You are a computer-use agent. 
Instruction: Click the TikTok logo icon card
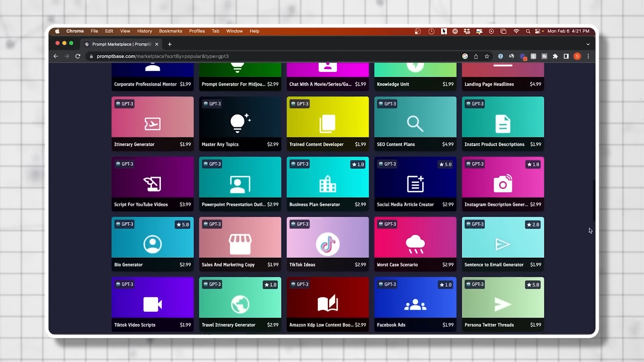[x=327, y=244]
